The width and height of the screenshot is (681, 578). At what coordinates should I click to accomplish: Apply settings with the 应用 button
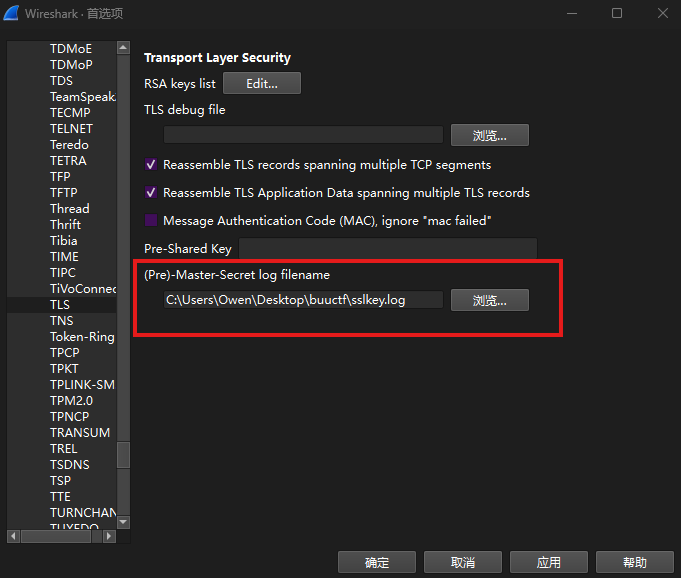point(549,562)
